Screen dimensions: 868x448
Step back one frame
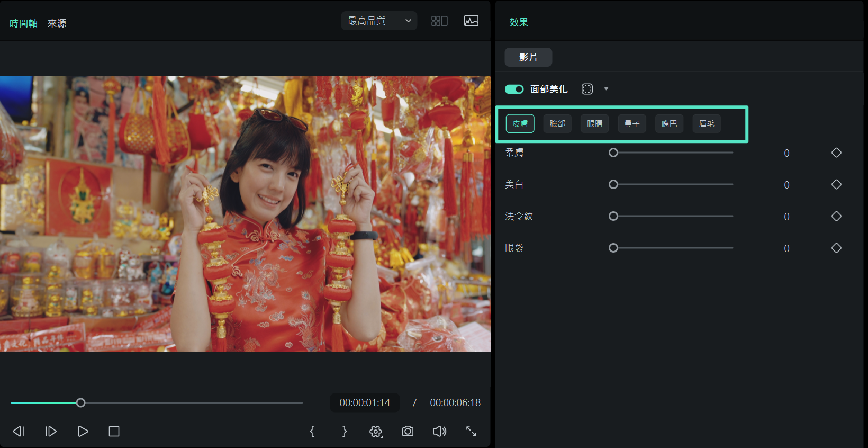[x=19, y=432]
